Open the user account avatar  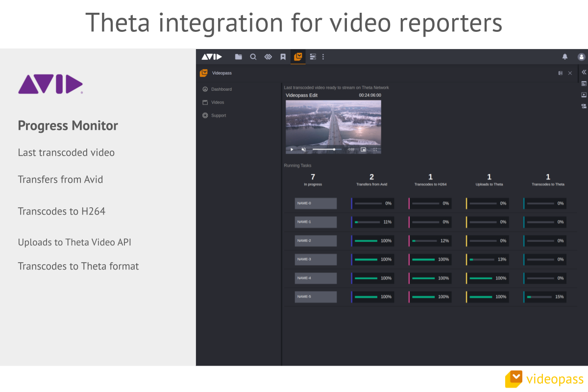coord(582,57)
